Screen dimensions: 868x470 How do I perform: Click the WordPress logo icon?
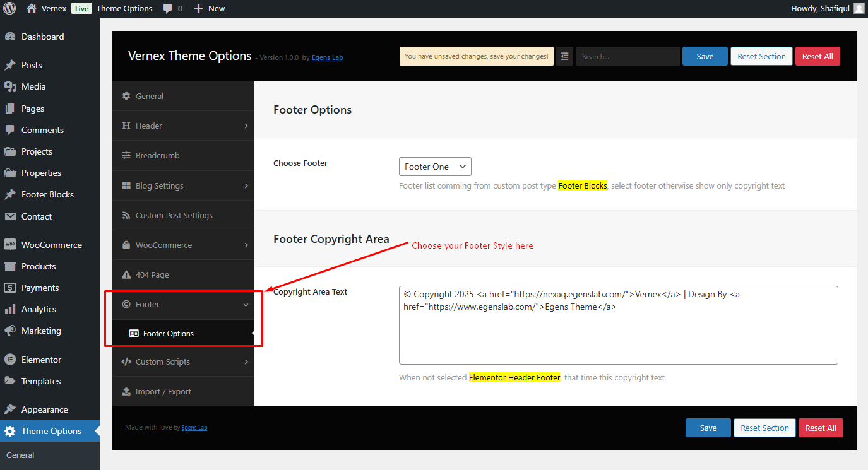point(10,8)
